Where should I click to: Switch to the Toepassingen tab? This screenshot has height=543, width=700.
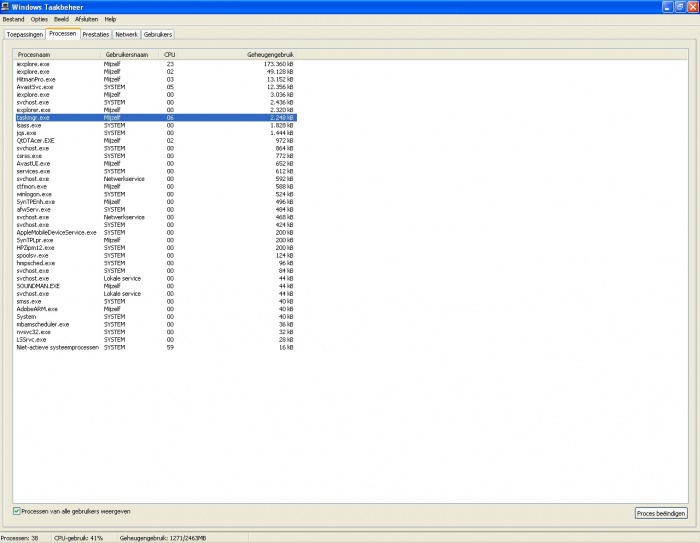click(25, 34)
